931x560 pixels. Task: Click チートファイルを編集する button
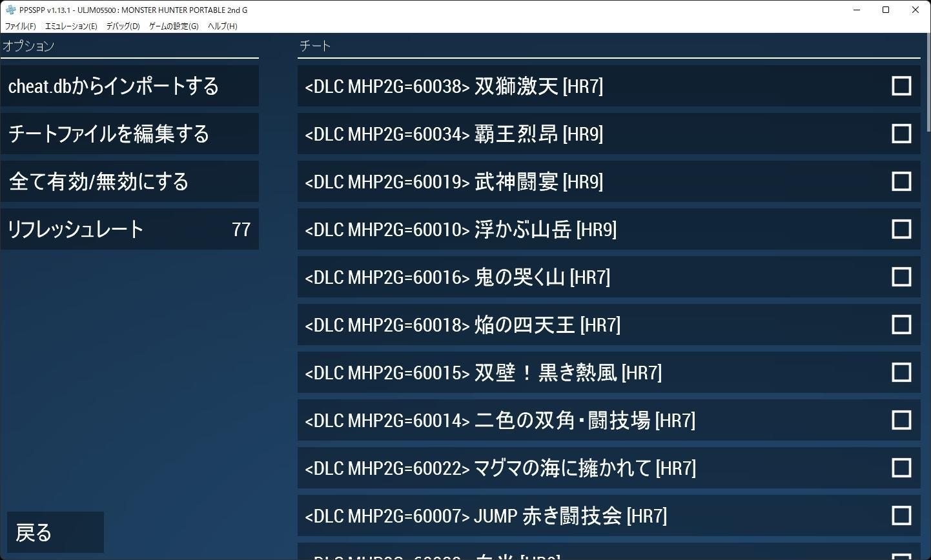[x=130, y=134]
